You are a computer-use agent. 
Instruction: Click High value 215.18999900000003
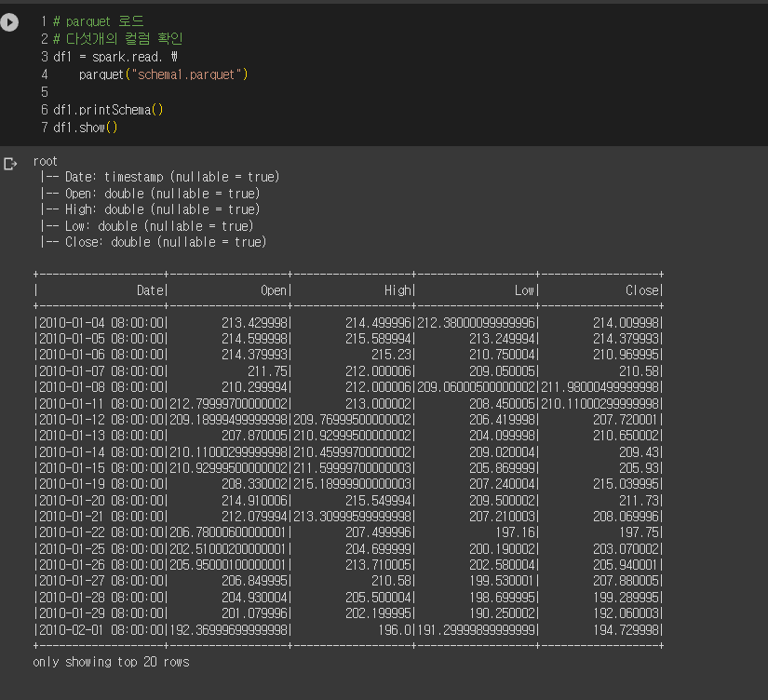pos(352,484)
